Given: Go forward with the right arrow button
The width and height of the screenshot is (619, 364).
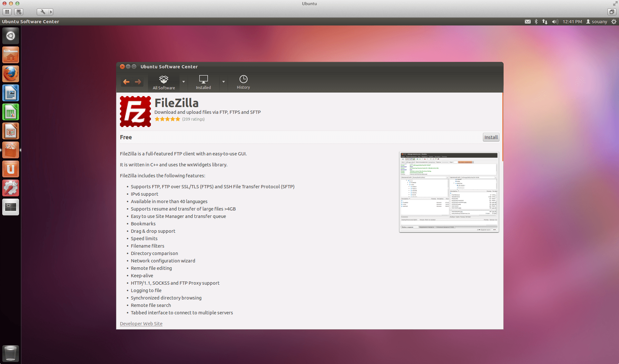Looking at the screenshot, I should tap(138, 82).
